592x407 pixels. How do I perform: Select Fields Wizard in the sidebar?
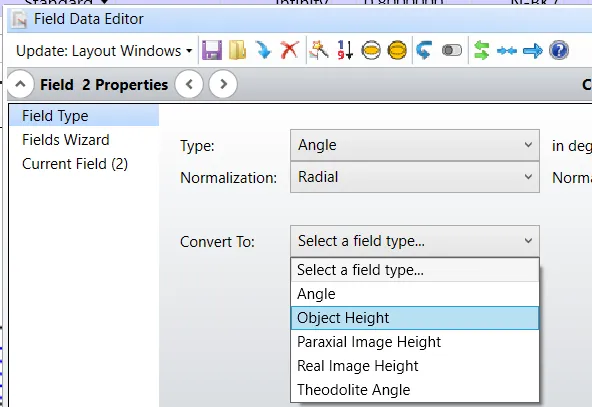(x=66, y=140)
